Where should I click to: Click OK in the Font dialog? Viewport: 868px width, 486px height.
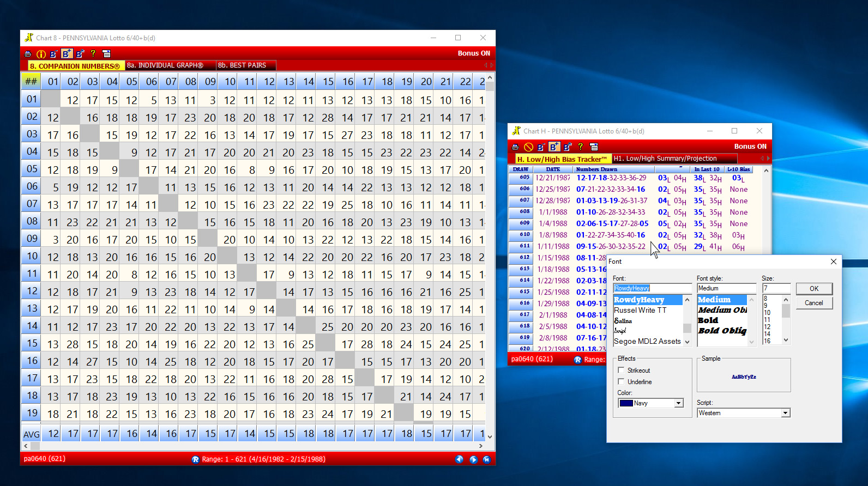pos(814,289)
